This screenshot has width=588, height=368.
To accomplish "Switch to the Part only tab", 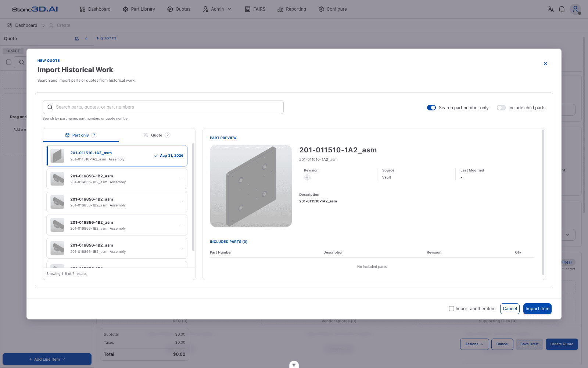I will pyautogui.click(x=81, y=135).
